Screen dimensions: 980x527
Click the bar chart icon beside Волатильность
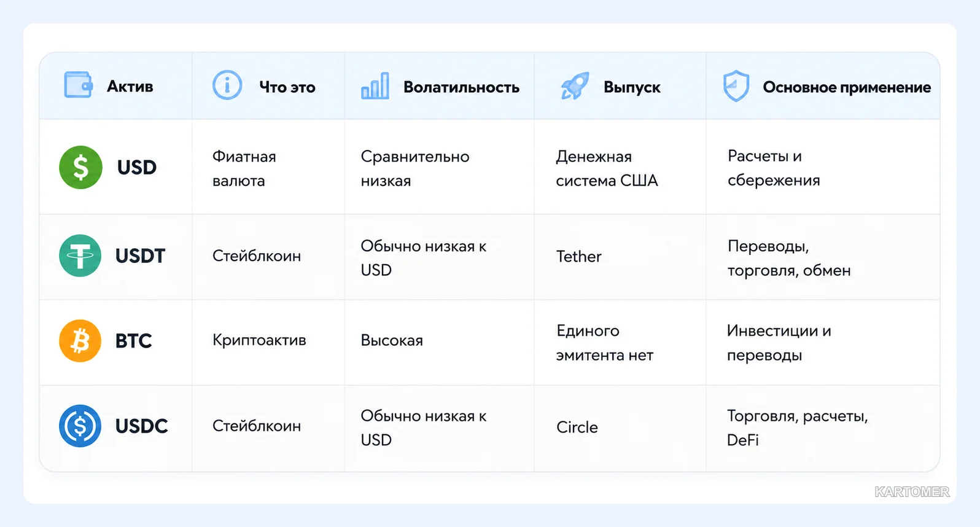coord(375,86)
